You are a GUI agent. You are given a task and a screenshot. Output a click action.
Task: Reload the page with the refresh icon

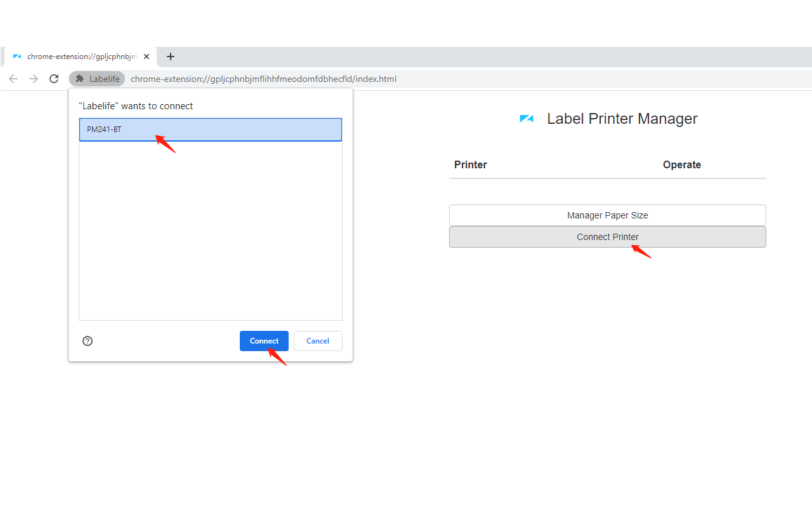[x=54, y=79]
